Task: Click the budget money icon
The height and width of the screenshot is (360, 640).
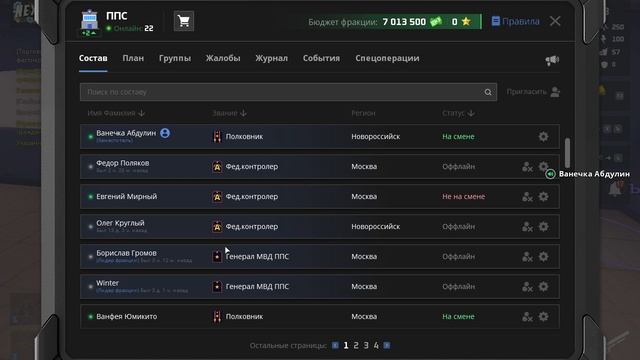Action: pos(436,22)
